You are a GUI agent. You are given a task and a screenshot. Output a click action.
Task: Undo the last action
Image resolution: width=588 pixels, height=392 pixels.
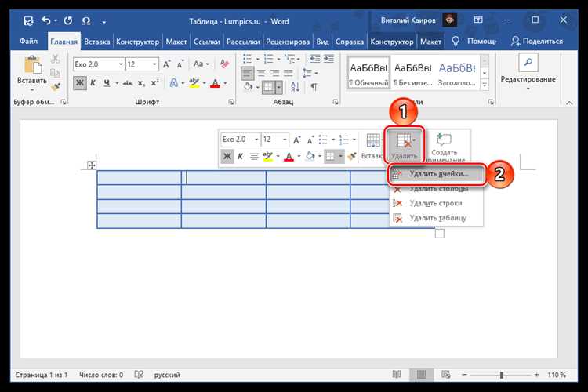(x=45, y=20)
